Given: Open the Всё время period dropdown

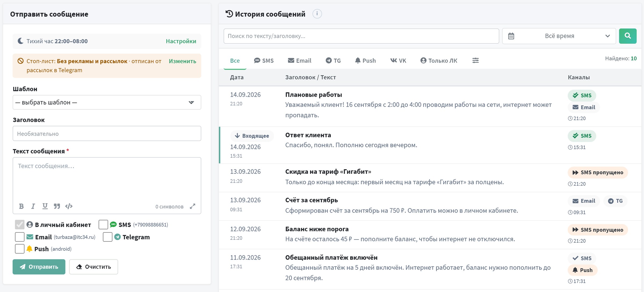Looking at the screenshot, I should coord(559,36).
